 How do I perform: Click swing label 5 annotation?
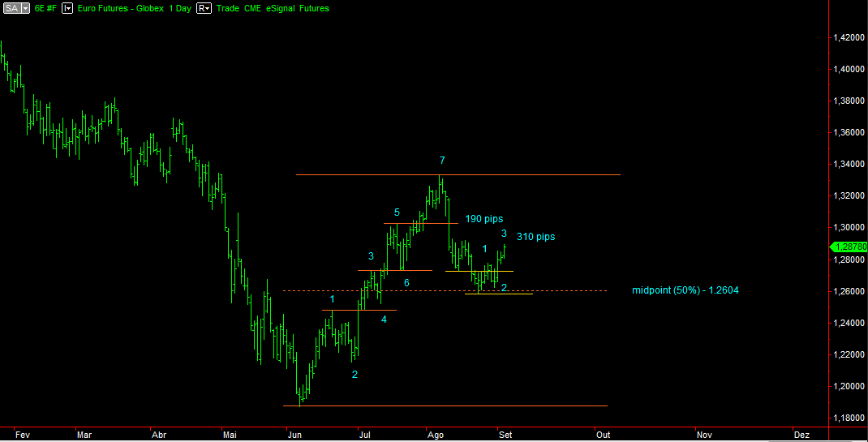(x=397, y=212)
